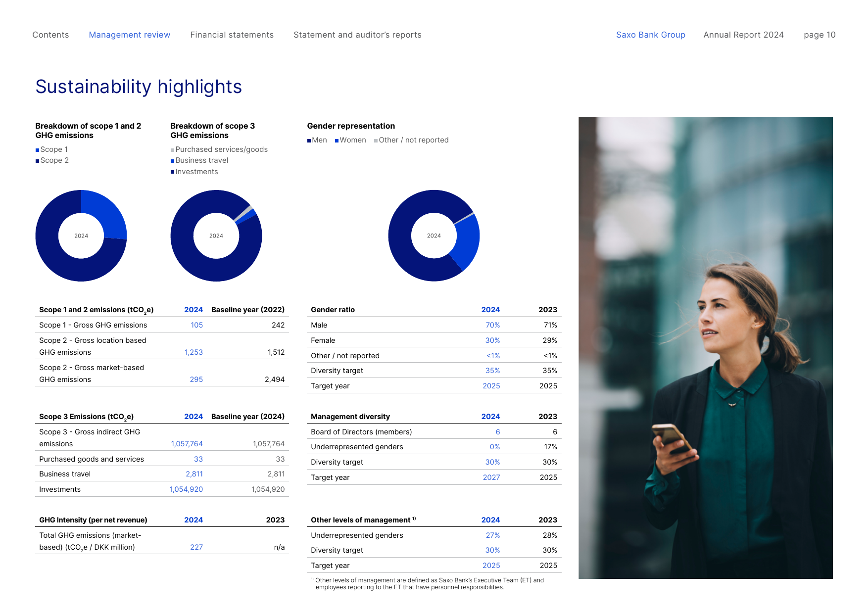Viewport: 868px width, 614px height.
Task: Click the Other / not reported legend swatch
Action: [x=376, y=141]
